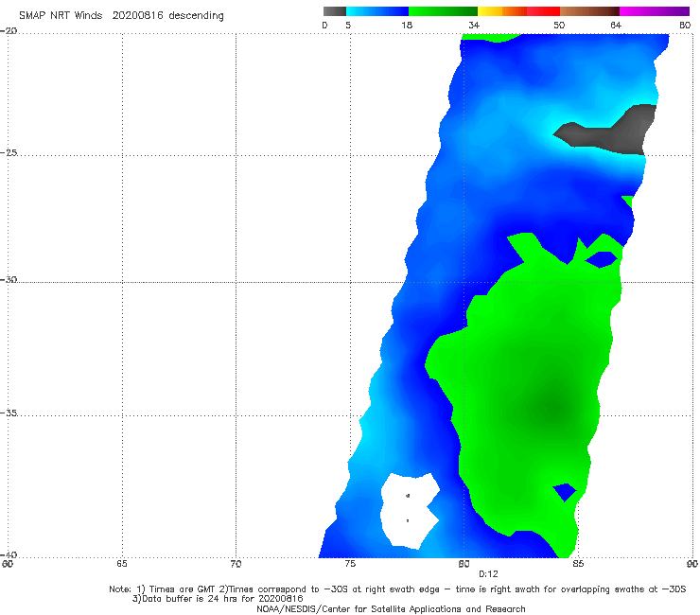Click the date "20200816" in the title
The width and height of the screenshot is (700, 615).
point(137,15)
